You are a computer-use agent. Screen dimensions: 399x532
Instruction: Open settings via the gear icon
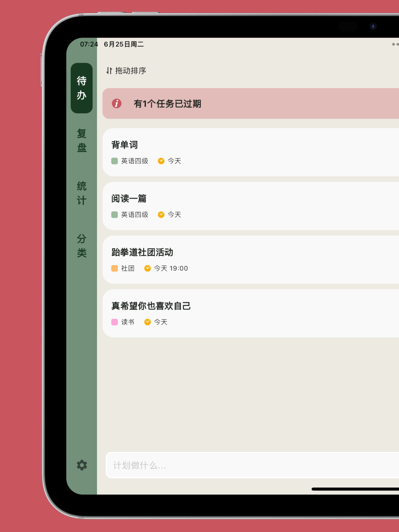82,465
